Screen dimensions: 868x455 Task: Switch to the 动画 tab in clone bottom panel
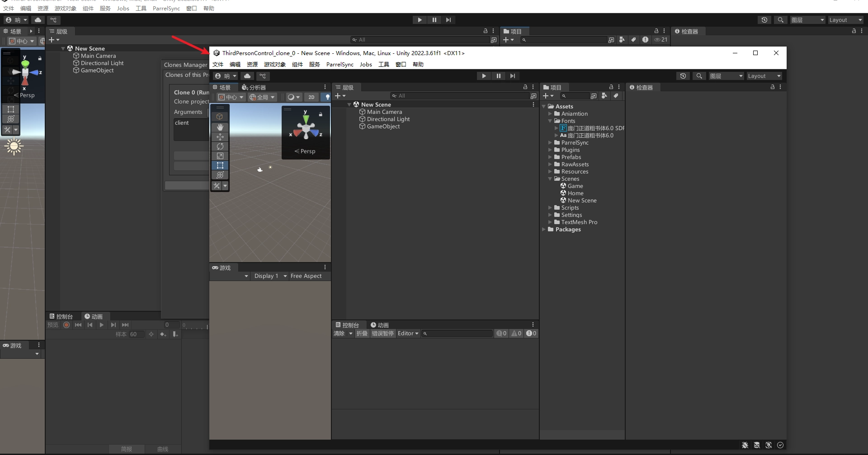(x=380, y=325)
